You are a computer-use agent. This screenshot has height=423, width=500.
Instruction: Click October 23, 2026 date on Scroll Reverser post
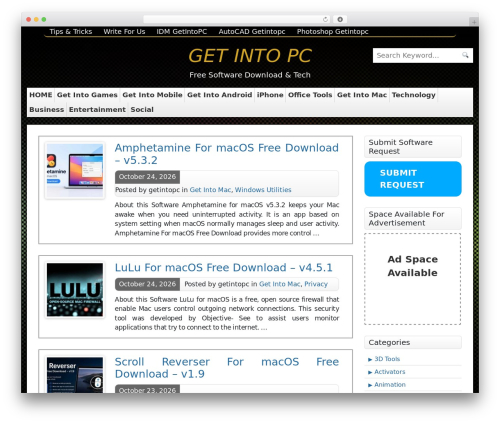[x=147, y=389]
